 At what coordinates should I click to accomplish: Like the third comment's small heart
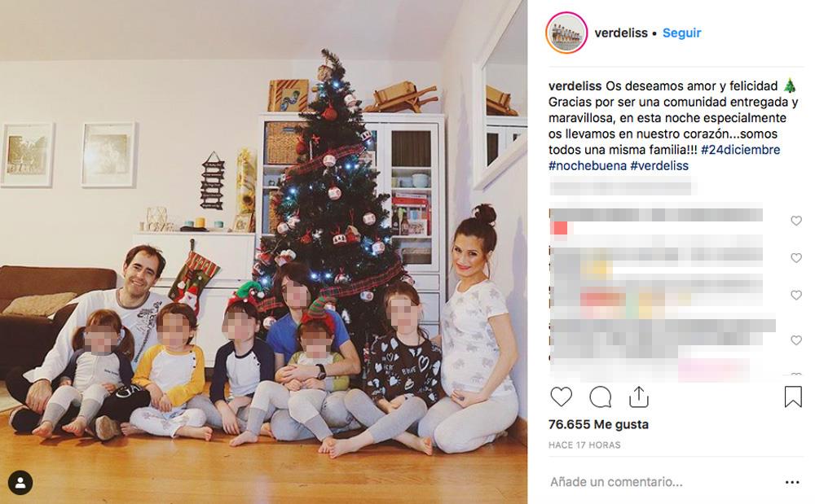pos(795,295)
